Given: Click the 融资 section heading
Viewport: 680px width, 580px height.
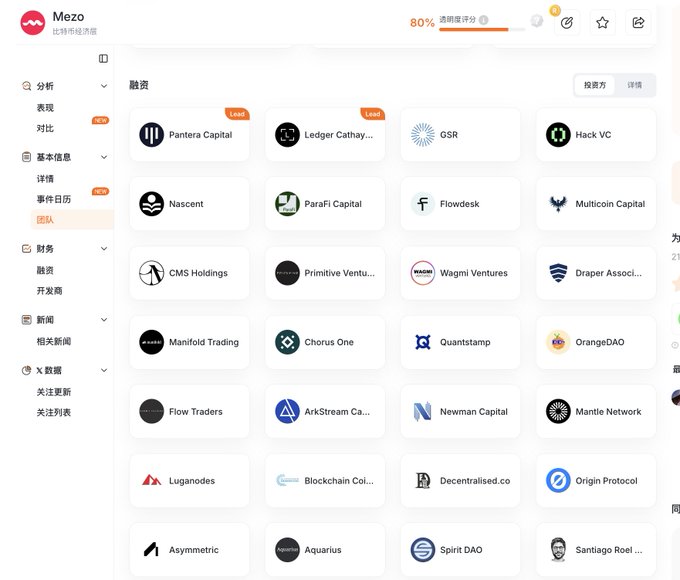Looking at the screenshot, I should point(139,85).
